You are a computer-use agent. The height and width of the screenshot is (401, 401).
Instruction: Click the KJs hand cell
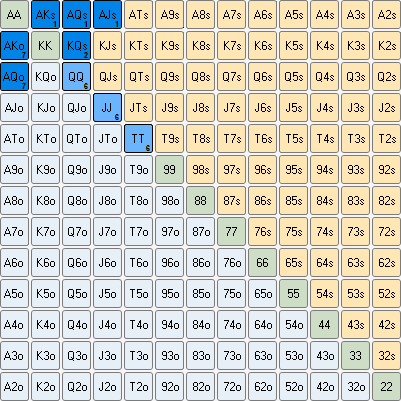[x=108, y=46]
